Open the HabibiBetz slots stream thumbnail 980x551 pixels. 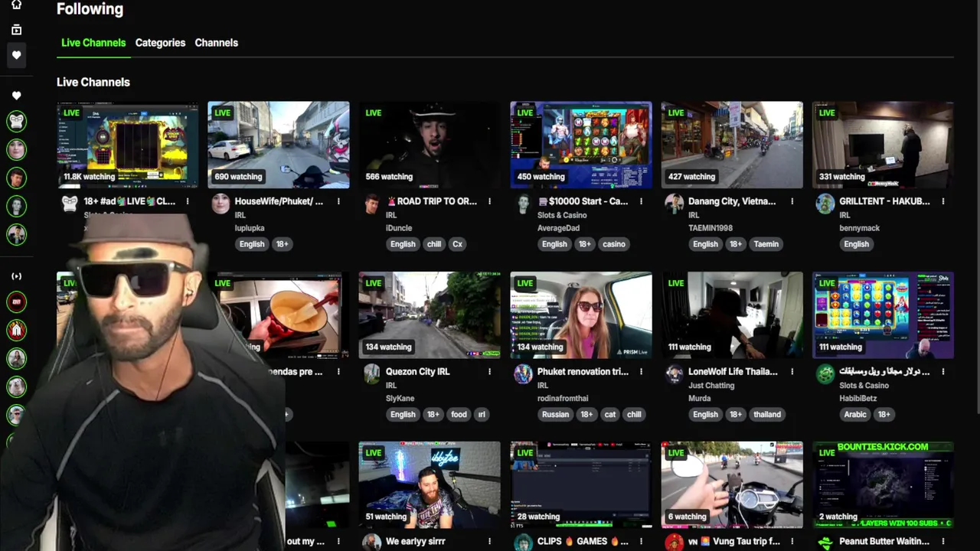pyautogui.click(x=883, y=315)
